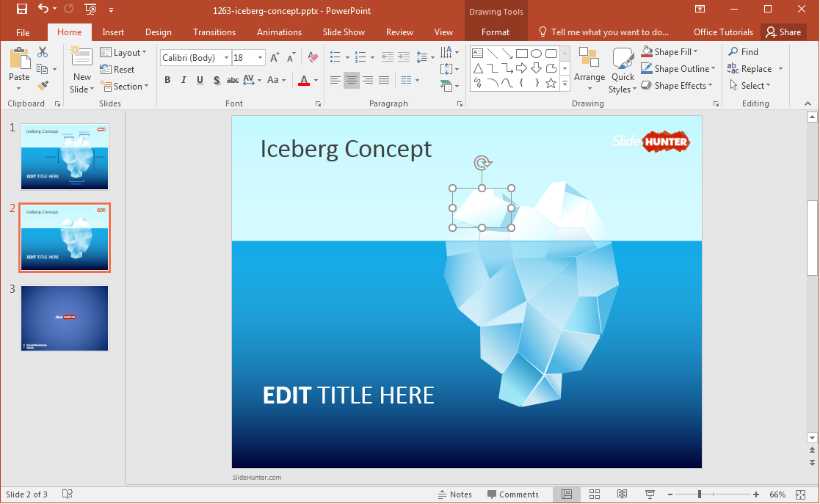Enable center text alignment

(x=352, y=80)
